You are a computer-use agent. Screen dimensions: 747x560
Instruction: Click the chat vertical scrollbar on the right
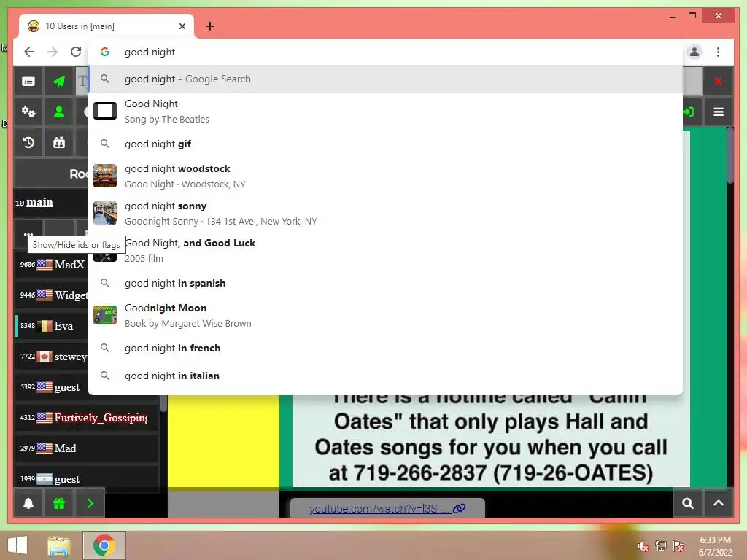(729, 157)
